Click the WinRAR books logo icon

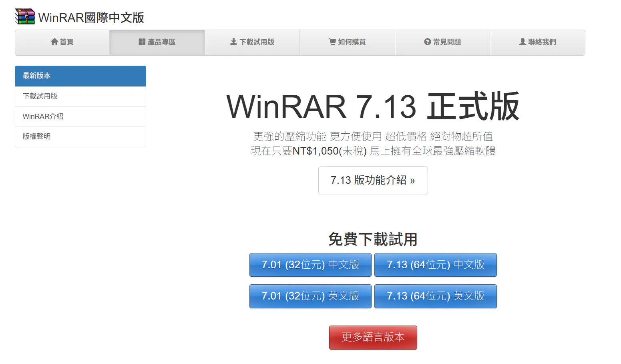[x=25, y=17]
